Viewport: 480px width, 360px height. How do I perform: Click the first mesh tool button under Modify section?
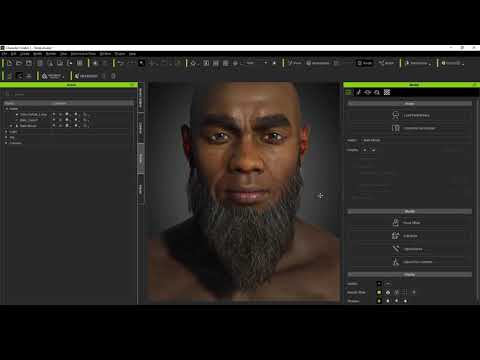(x=410, y=222)
